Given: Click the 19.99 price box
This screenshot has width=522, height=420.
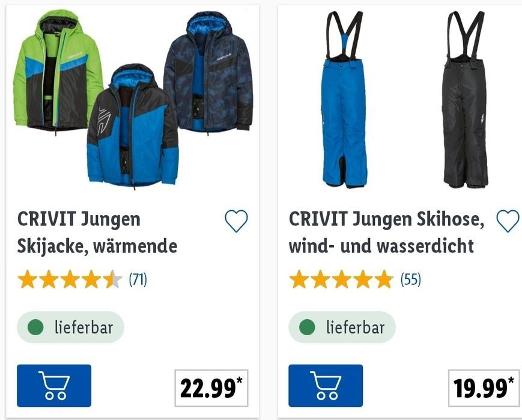Looking at the screenshot, I should point(484,388).
